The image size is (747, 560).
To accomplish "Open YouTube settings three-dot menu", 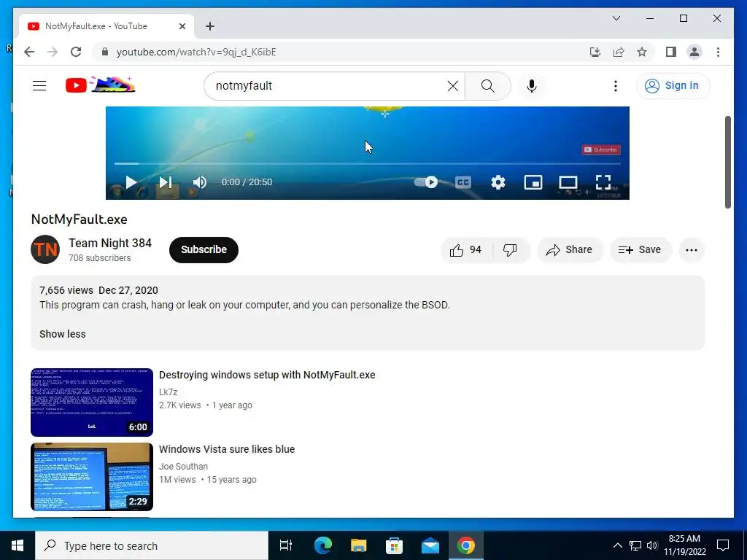I will (615, 86).
